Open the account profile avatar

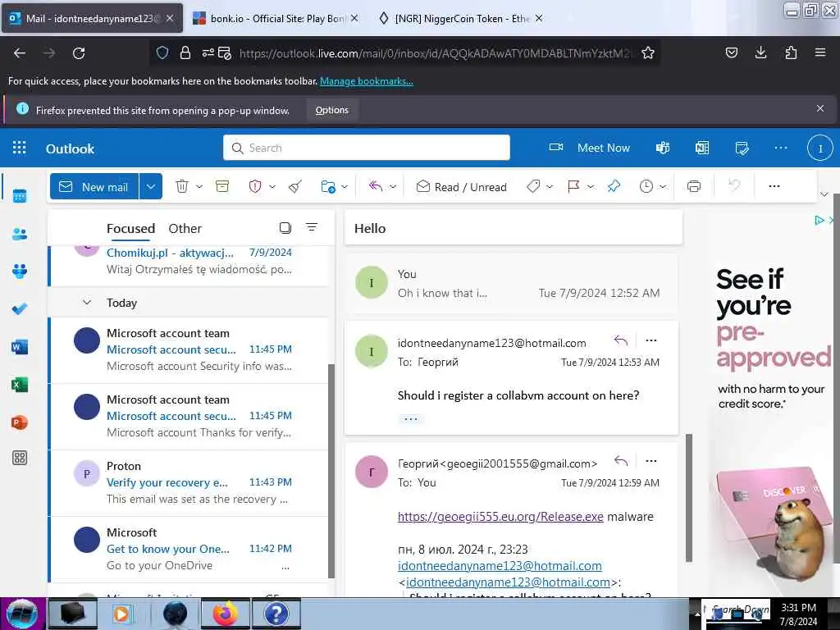[819, 148]
